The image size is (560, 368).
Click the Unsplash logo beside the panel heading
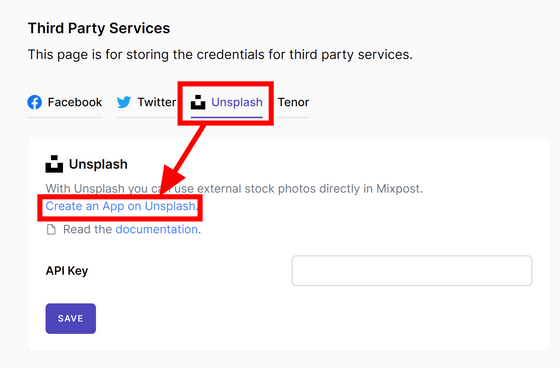[x=54, y=164]
